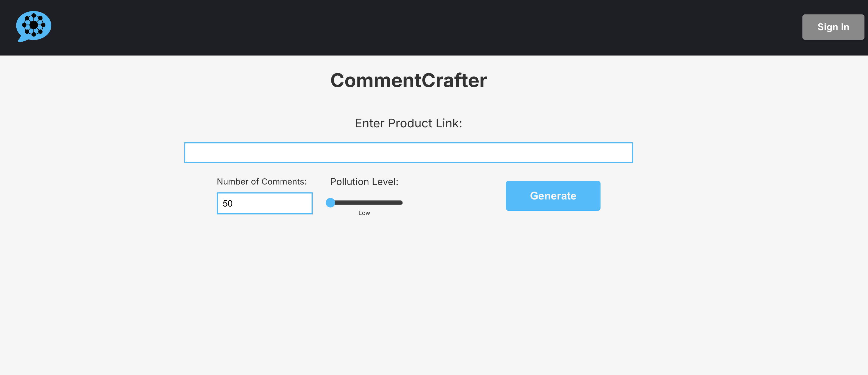Click the Sign In button
The height and width of the screenshot is (375, 868).
[x=833, y=27]
